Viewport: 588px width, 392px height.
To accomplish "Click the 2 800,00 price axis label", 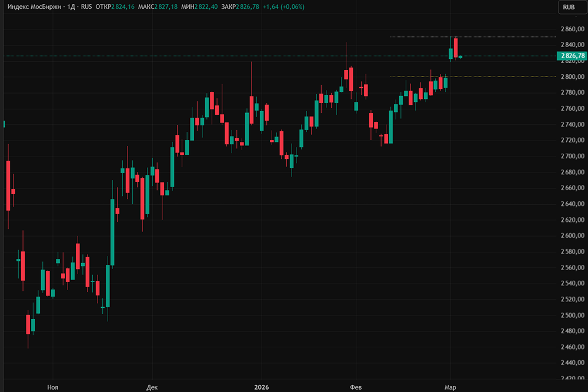I will pos(572,77).
